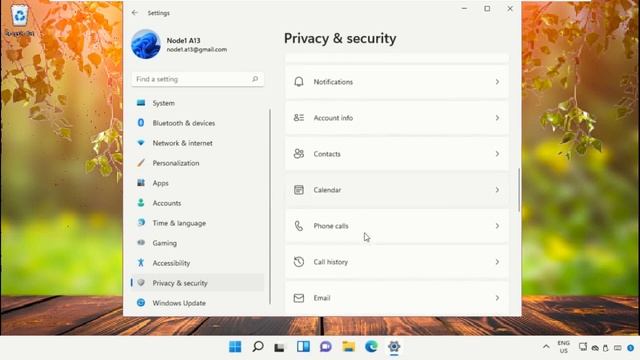Open Account info permissions
640x360 pixels.
(397, 118)
